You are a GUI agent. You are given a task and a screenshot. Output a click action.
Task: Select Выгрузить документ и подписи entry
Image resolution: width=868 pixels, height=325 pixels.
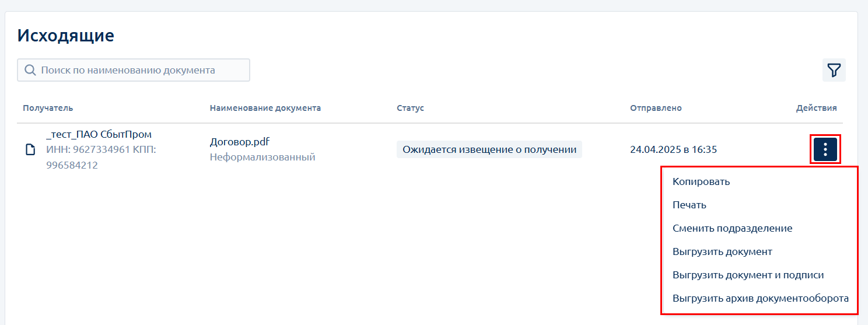pyautogui.click(x=748, y=275)
